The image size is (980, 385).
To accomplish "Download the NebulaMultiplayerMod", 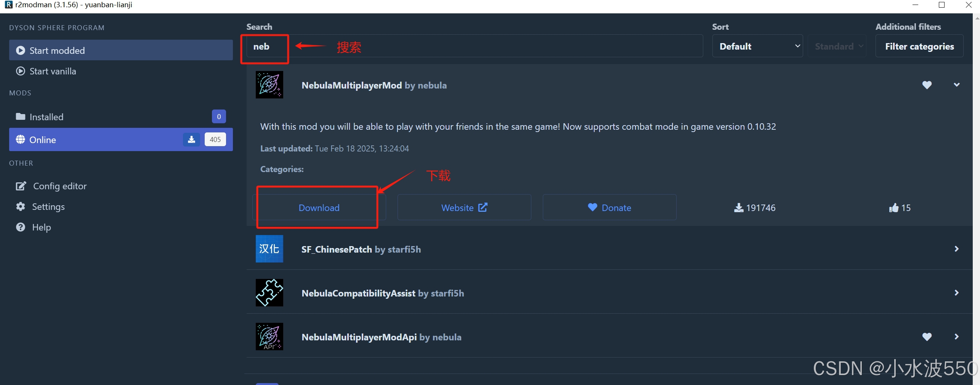I will click(x=319, y=208).
